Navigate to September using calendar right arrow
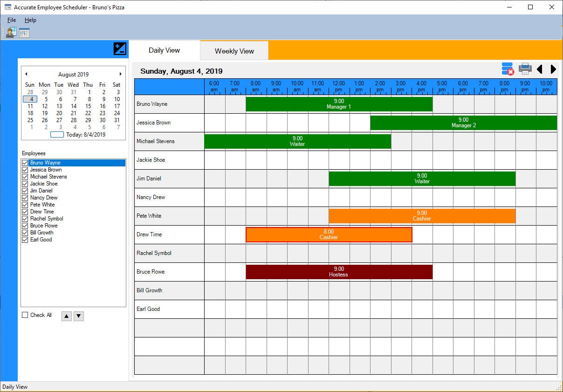Screen dimensions: 563x392 (120, 74)
